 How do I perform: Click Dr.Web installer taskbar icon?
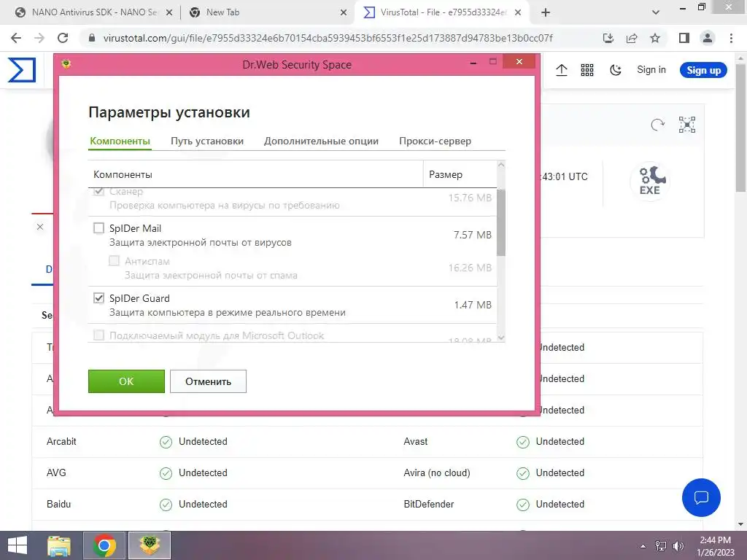tap(149, 545)
